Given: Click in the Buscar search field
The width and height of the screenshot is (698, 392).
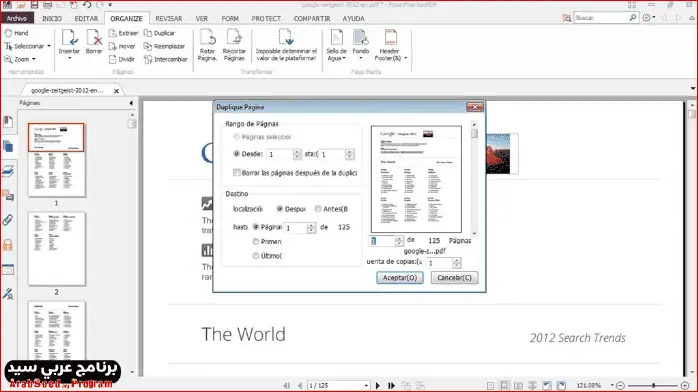Looking at the screenshot, I should tap(601, 18).
